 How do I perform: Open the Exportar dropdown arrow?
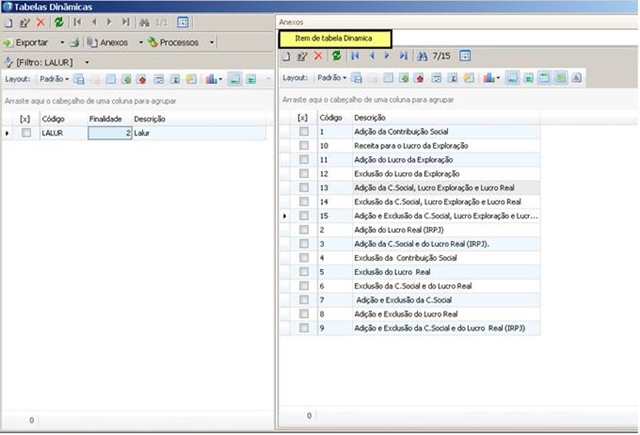click(x=62, y=42)
